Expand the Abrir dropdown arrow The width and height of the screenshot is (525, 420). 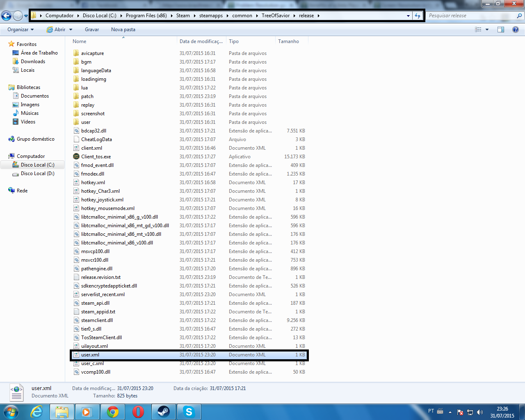tap(71, 30)
